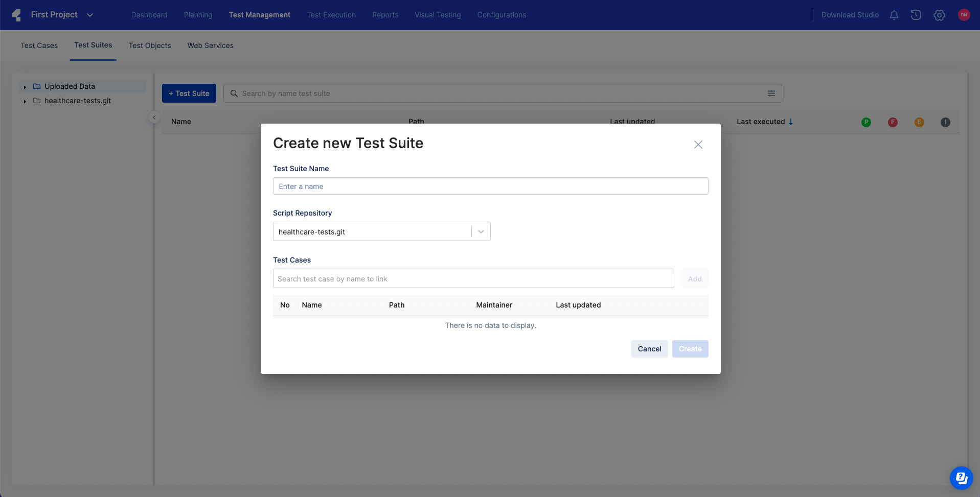Sort by Last executed column

761,122
